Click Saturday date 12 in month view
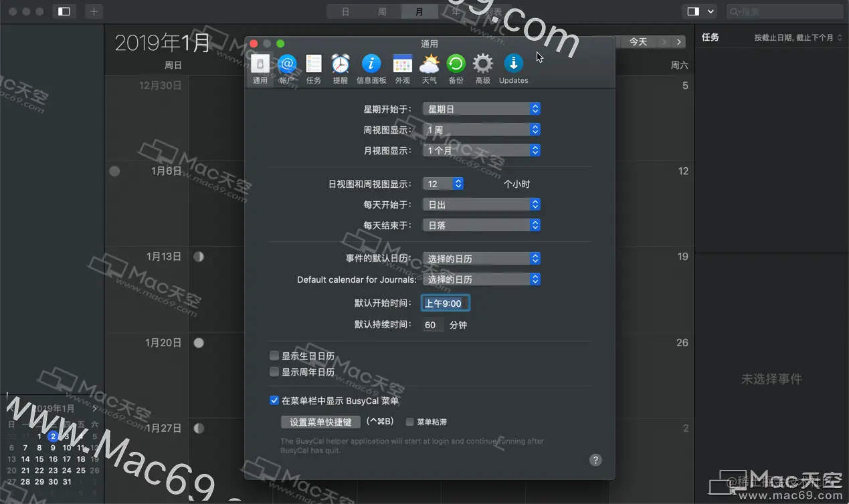Screen dimensions: 849x504 [x=683, y=171]
